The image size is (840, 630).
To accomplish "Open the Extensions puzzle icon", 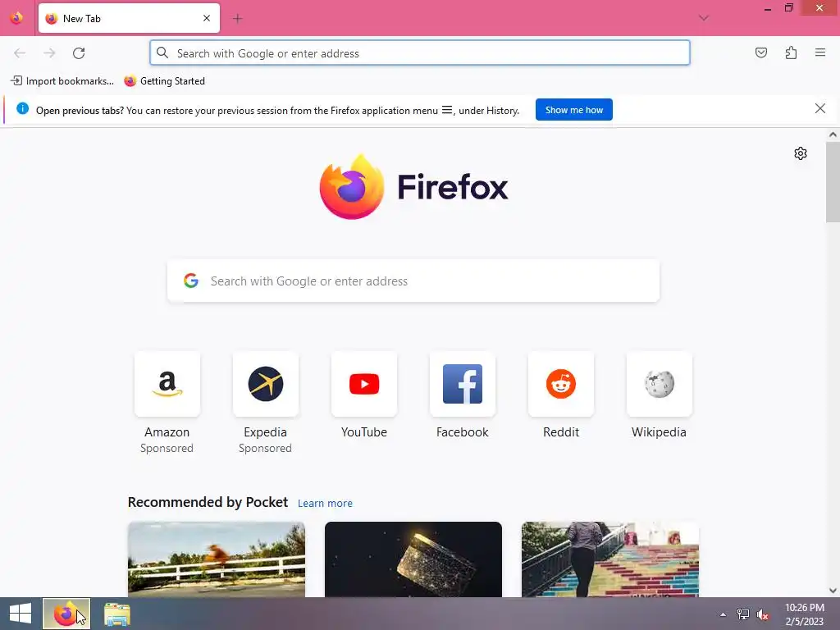I will pos(791,52).
